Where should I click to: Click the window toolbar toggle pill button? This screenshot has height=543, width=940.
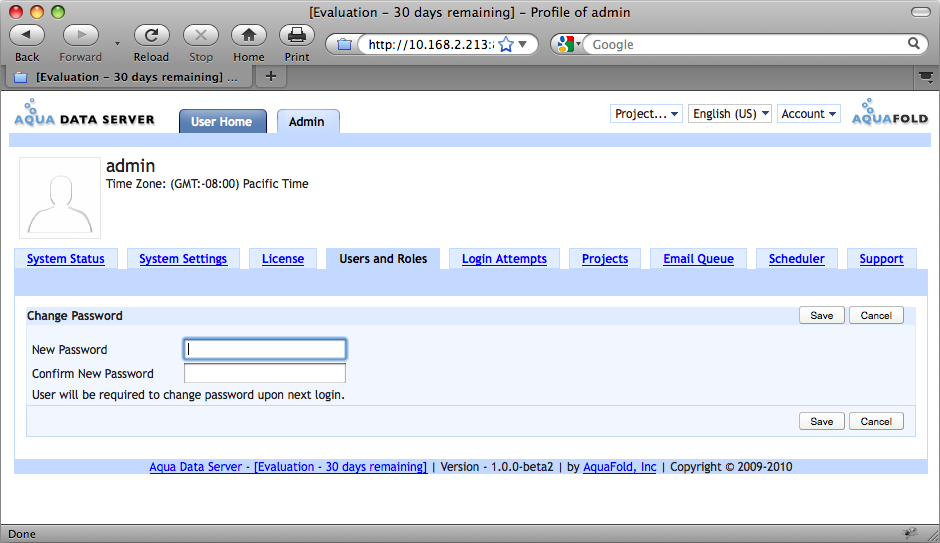click(921, 12)
